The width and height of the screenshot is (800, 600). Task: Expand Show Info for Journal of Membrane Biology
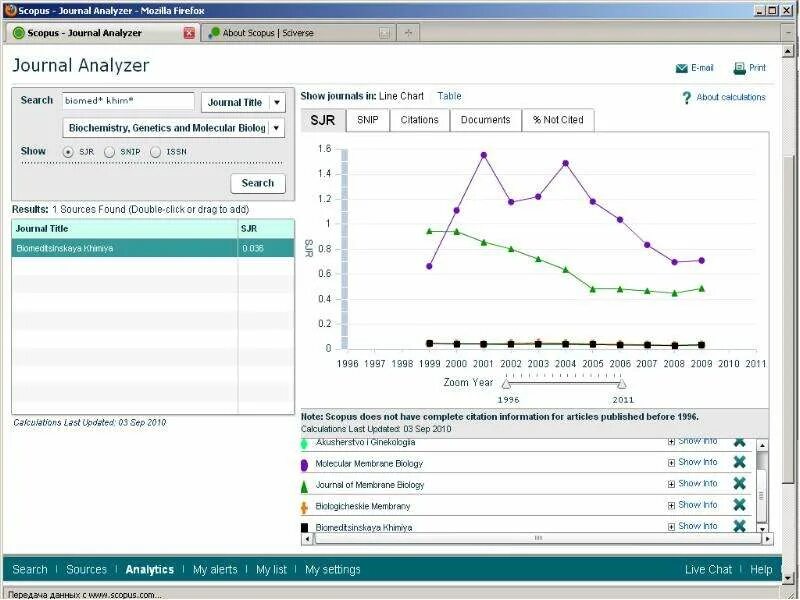pos(693,484)
